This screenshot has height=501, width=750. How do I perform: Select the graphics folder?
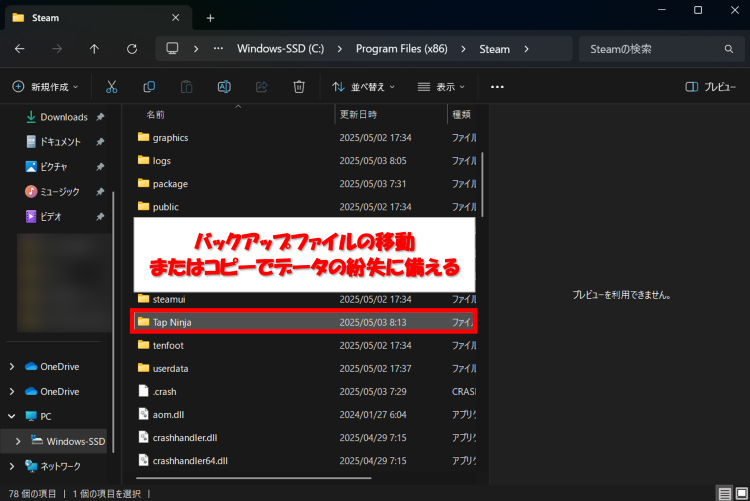(x=304, y=137)
